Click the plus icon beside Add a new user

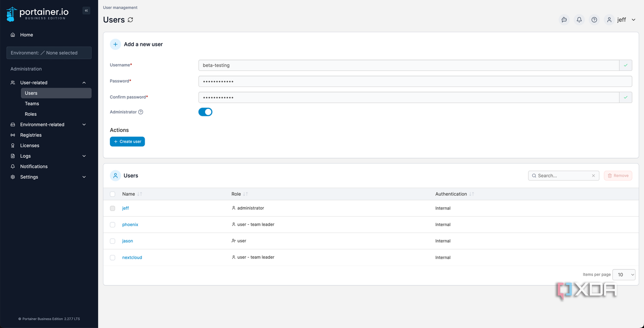pyautogui.click(x=115, y=44)
